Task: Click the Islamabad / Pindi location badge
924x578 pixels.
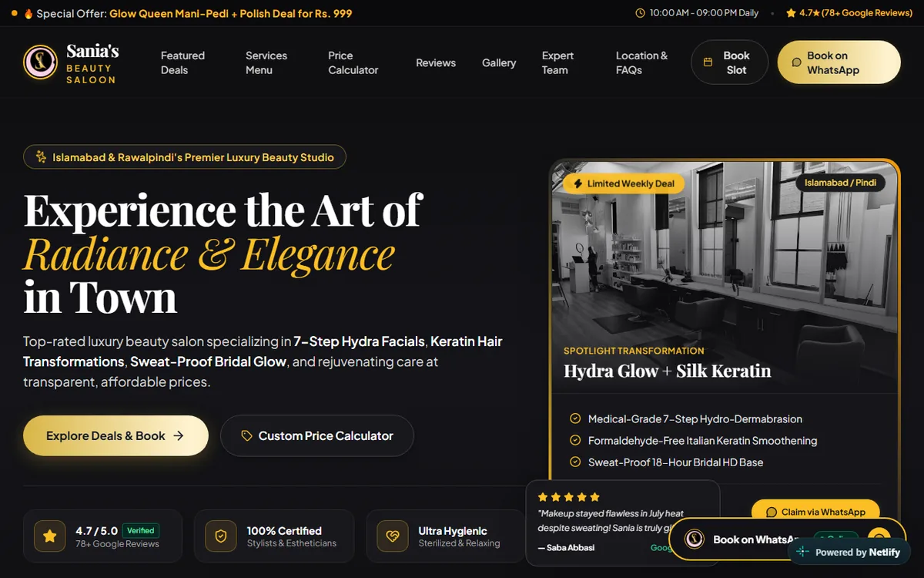Action: pyautogui.click(x=840, y=183)
